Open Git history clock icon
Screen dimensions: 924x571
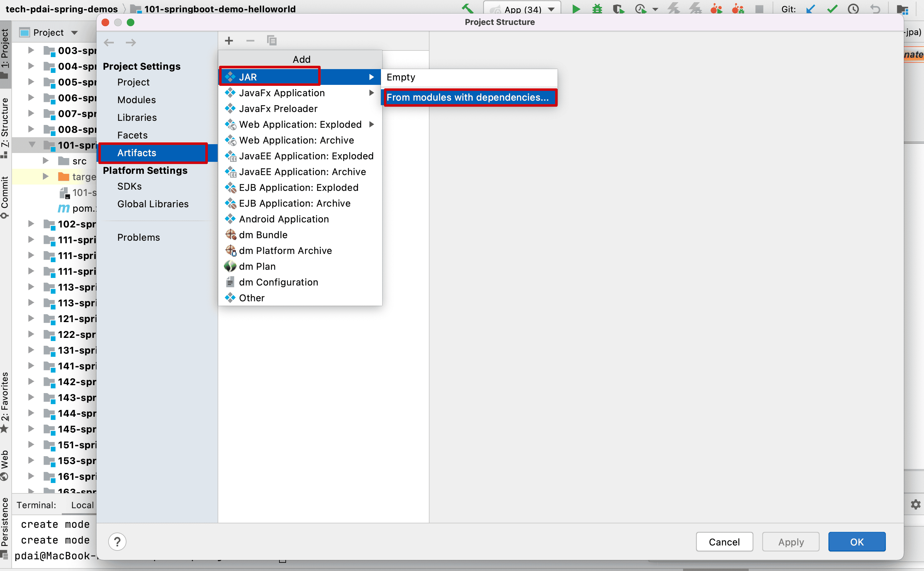coord(853,9)
